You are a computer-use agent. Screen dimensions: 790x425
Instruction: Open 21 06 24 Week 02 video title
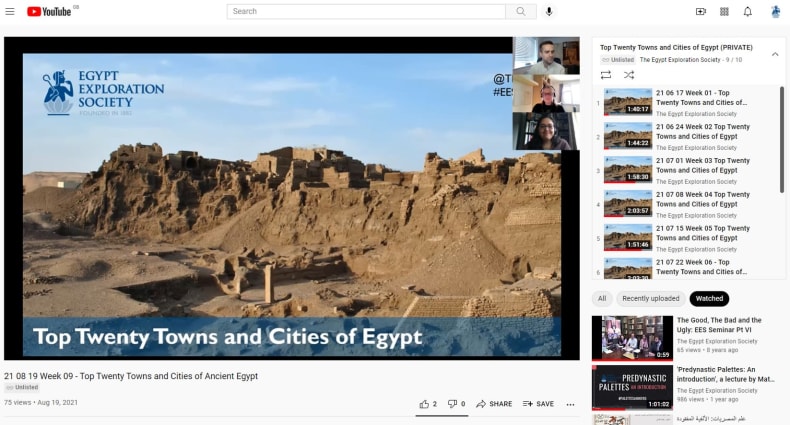point(703,131)
